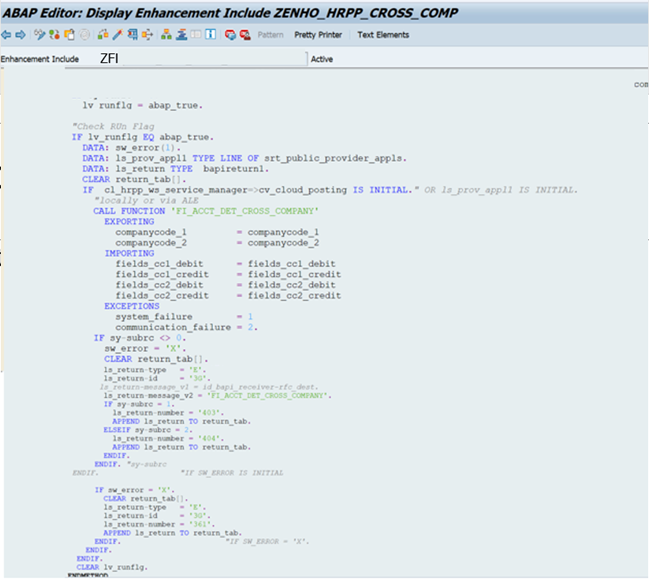Click the 'fields_cc2_credit' parameter on the left
Screen dimensions: 649x579
coord(162,296)
